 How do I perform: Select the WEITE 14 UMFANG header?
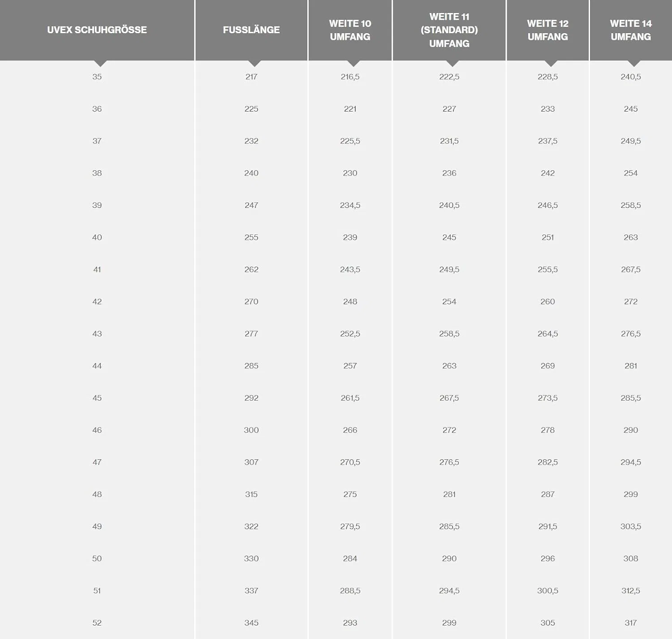[631, 30]
